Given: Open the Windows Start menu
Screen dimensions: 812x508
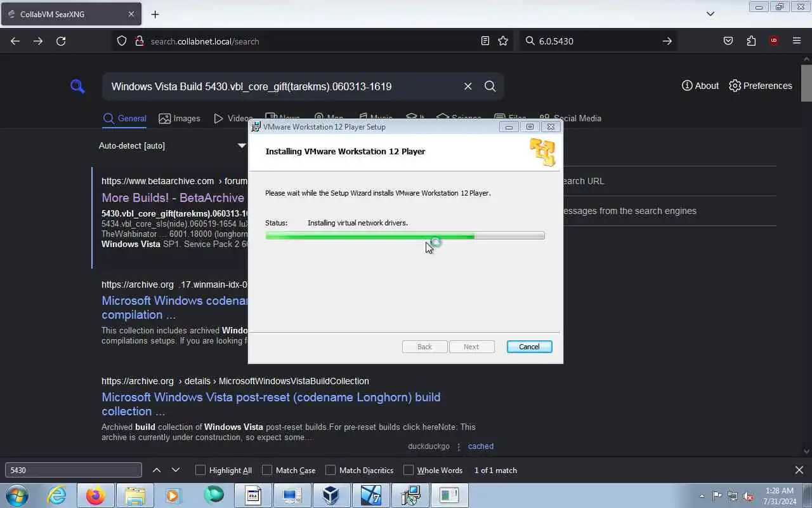Looking at the screenshot, I should coord(16,495).
